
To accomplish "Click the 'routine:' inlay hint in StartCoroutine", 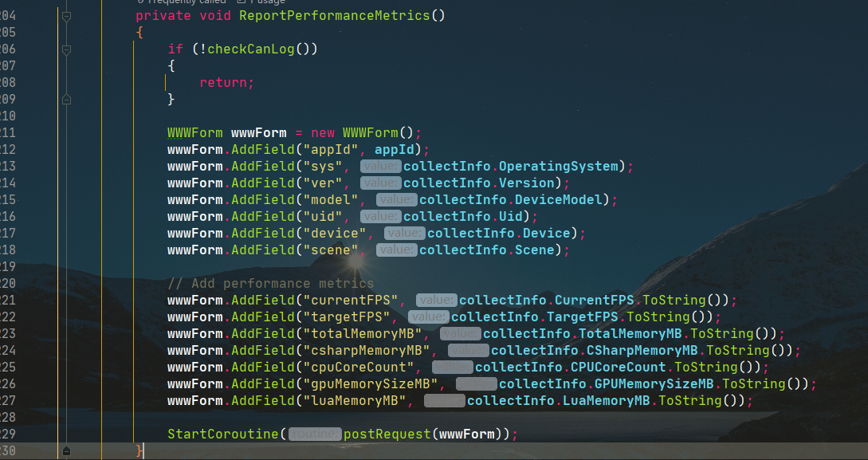I will (316, 434).
